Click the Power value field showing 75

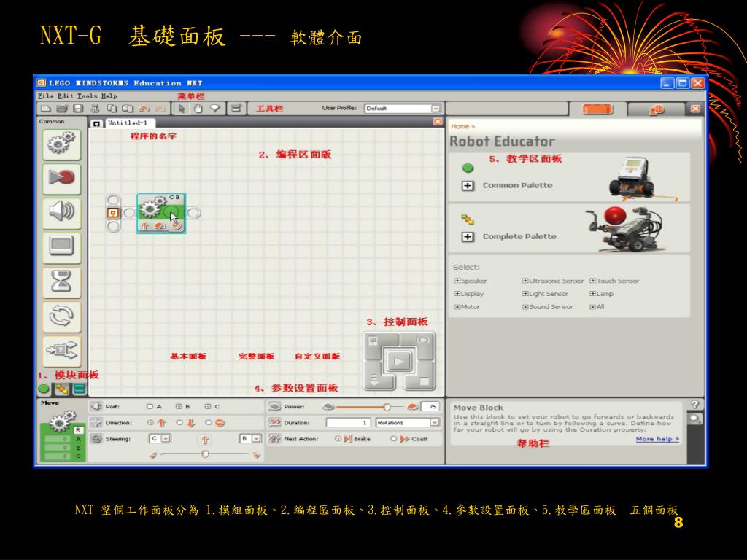430,407
